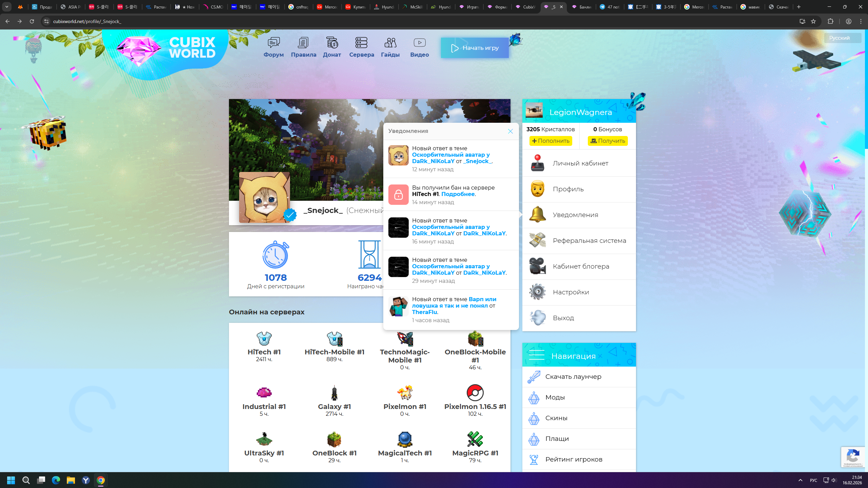Open Settings in the sidebar menu
868x488 pixels.
[571, 292]
